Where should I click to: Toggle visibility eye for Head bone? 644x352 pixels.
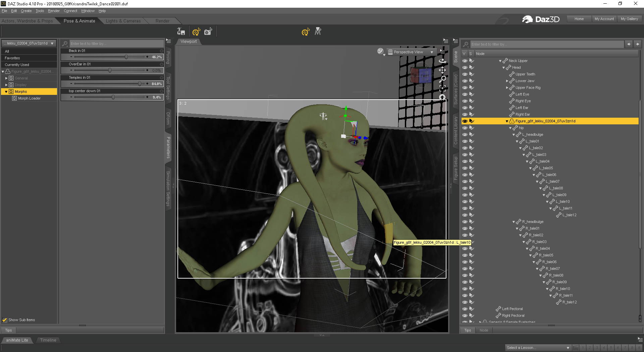coord(465,67)
